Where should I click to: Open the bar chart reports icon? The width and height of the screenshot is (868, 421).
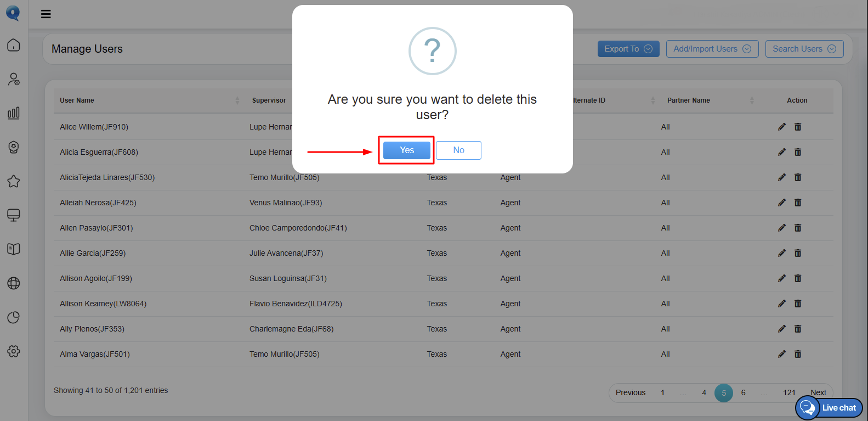point(14,113)
